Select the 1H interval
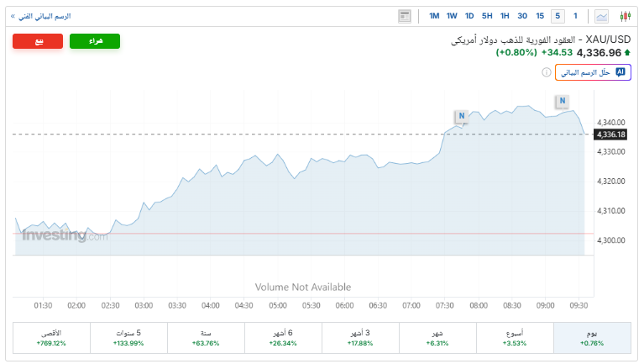This screenshot has width=644, height=364. click(505, 16)
